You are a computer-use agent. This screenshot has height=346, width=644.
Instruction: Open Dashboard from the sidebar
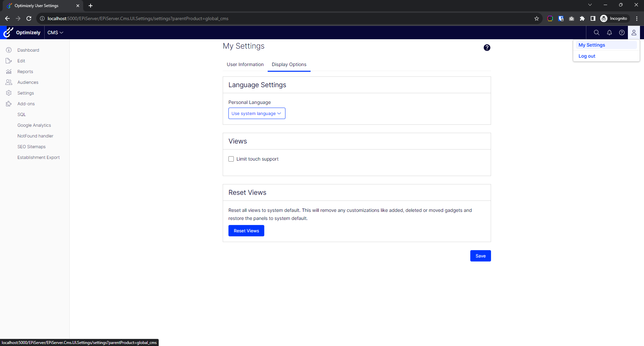28,50
